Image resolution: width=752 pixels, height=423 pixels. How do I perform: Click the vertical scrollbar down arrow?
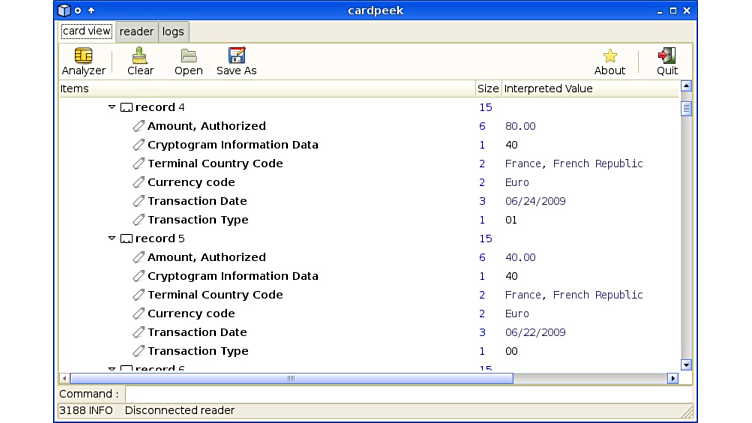[x=686, y=365]
